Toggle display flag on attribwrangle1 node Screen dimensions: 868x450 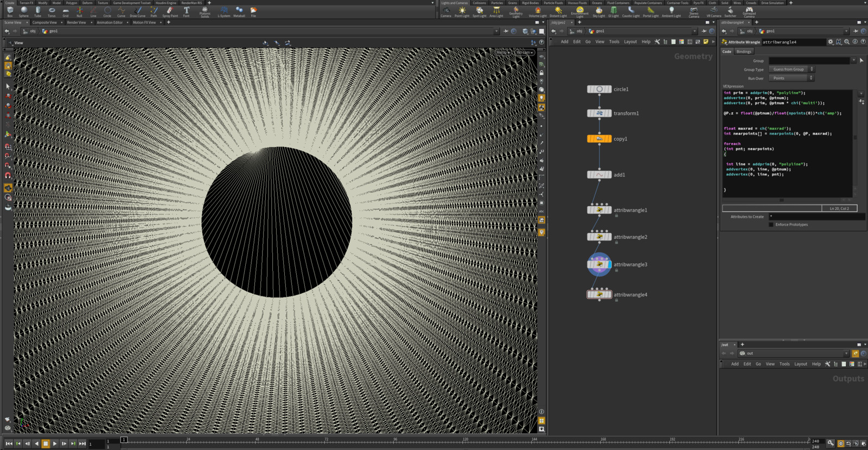pos(609,210)
